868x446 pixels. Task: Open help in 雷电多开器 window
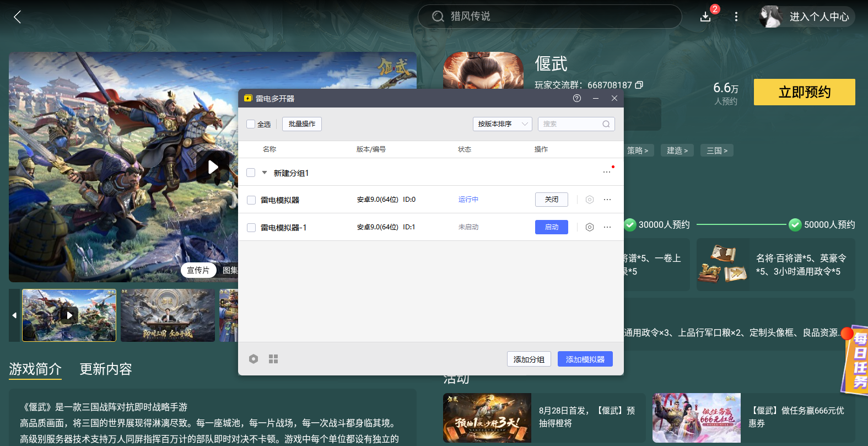[577, 98]
